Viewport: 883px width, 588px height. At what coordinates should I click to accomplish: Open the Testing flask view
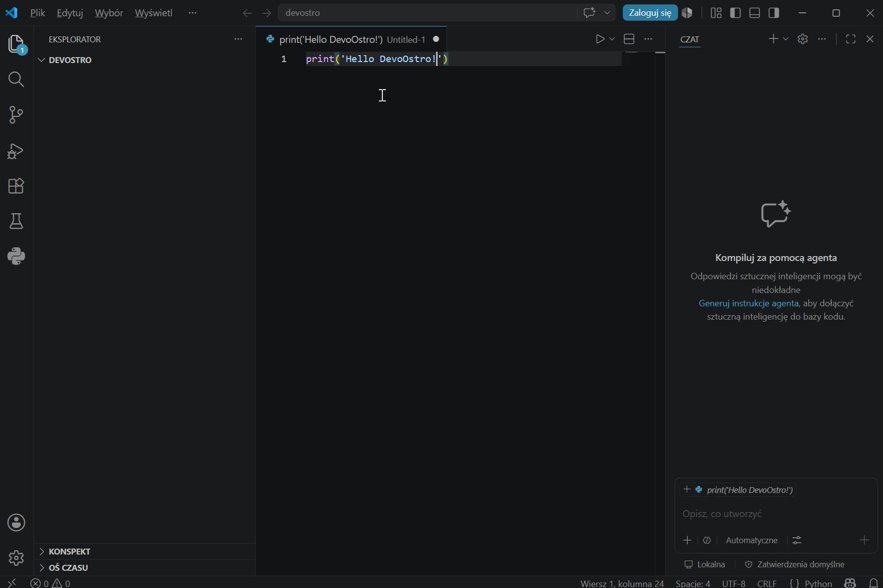16,221
